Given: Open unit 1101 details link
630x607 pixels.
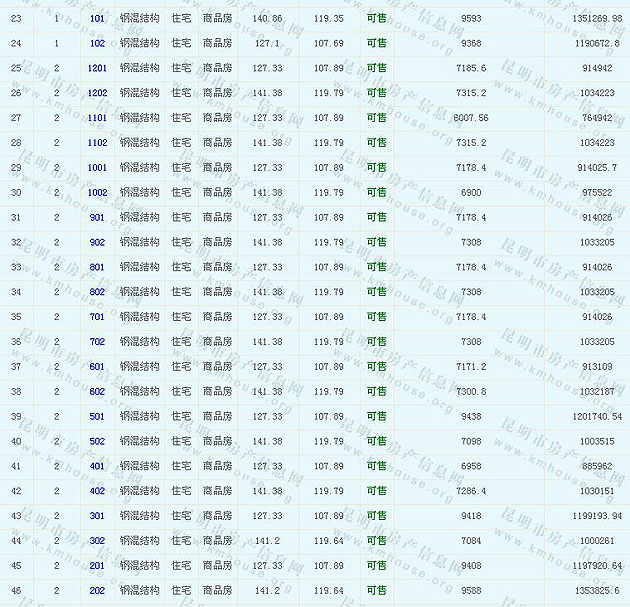Looking at the screenshot, I should pyautogui.click(x=97, y=118).
